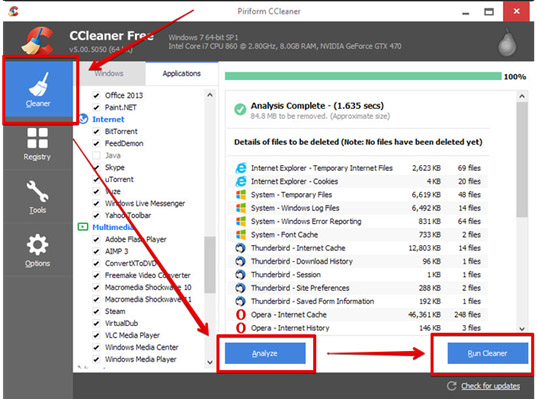Click the green Analysis Complete checkmark icon
Image resolution: width=538 pixels, height=399 pixels.
(x=240, y=109)
